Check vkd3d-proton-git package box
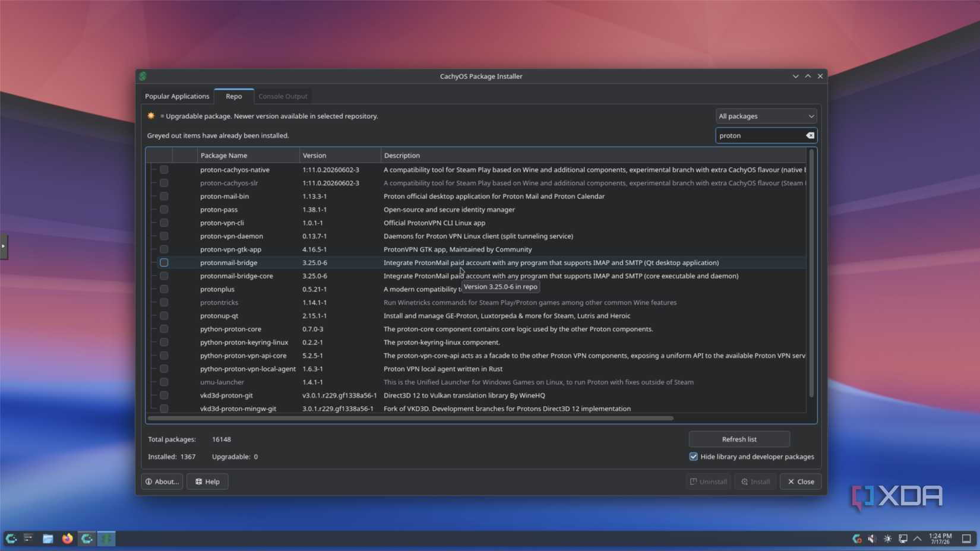980x551 pixels. [164, 395]
